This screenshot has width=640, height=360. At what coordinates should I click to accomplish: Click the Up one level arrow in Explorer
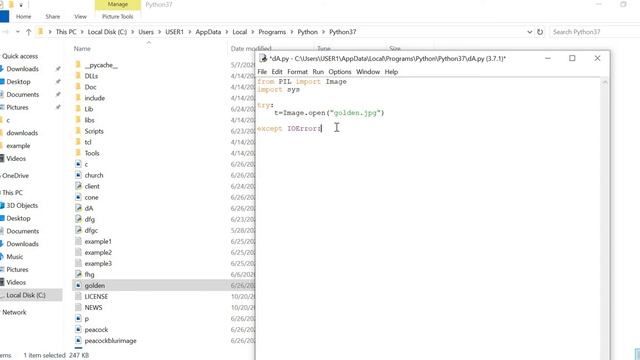pos(28,32)
